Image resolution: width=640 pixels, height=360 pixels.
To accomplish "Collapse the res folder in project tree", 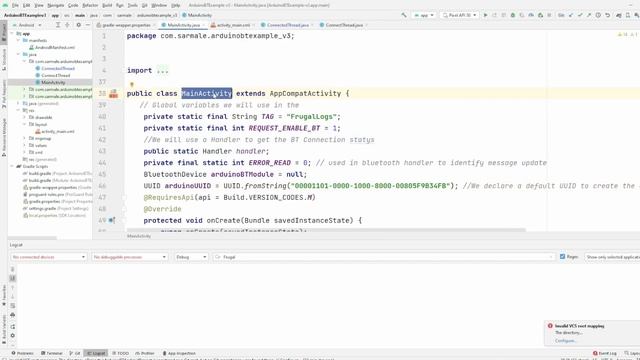I will [18, 110].
